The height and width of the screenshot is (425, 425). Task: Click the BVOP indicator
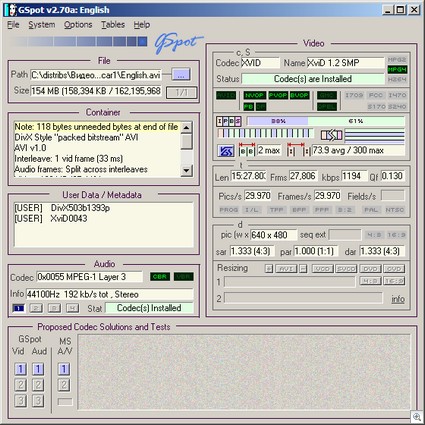click(x=299, y=95)
